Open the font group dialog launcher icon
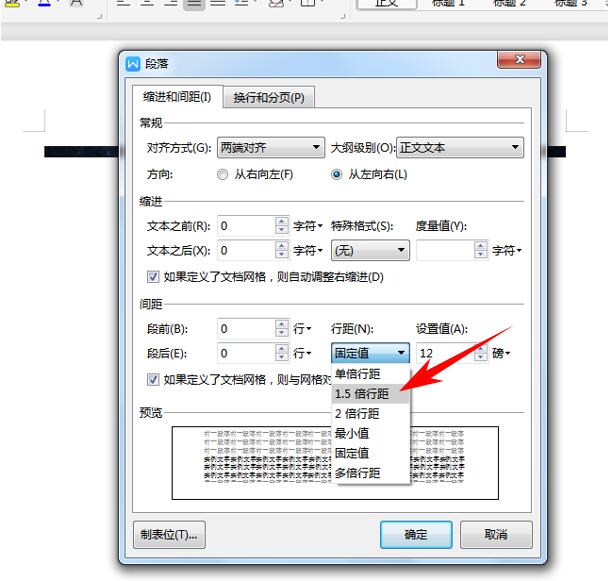 point(99,16)
